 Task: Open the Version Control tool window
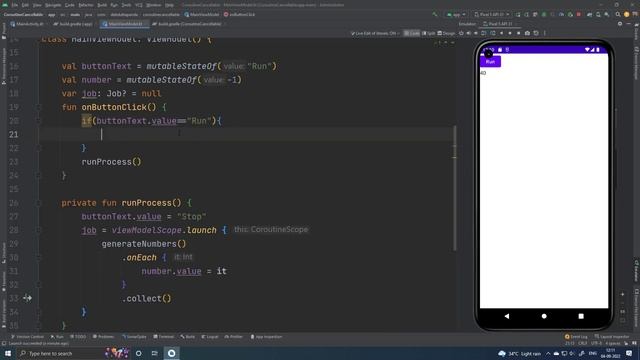pyautogui.click(x=27, y=337)
